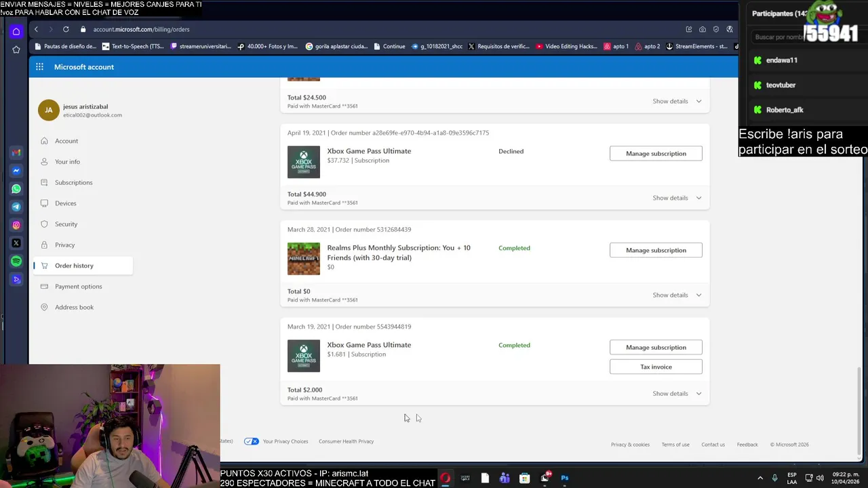Open Opera from the taskbar

click(445, 478)
